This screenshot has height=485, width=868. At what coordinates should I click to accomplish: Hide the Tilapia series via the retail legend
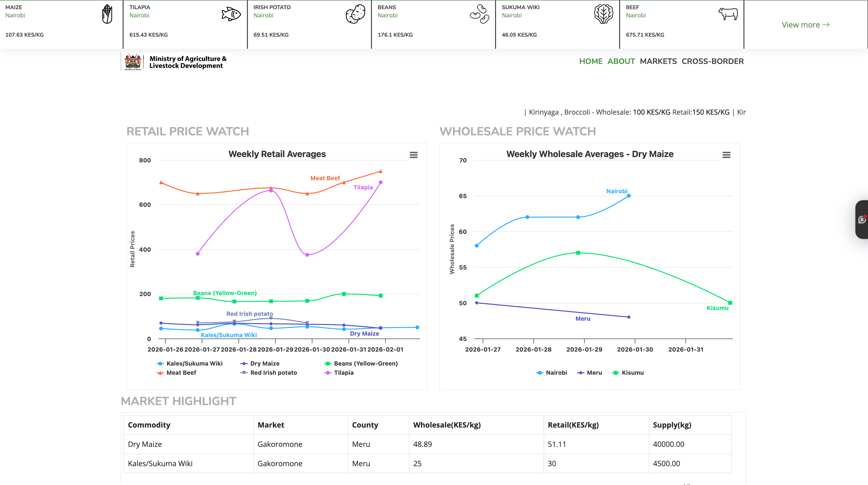click(344, 373)
